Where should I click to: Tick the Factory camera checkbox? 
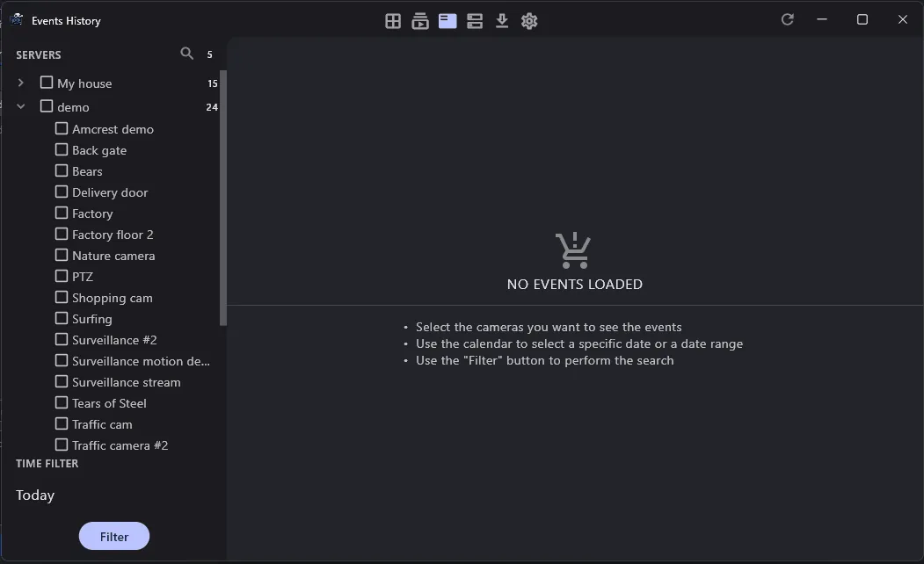[x=62, y=213]
